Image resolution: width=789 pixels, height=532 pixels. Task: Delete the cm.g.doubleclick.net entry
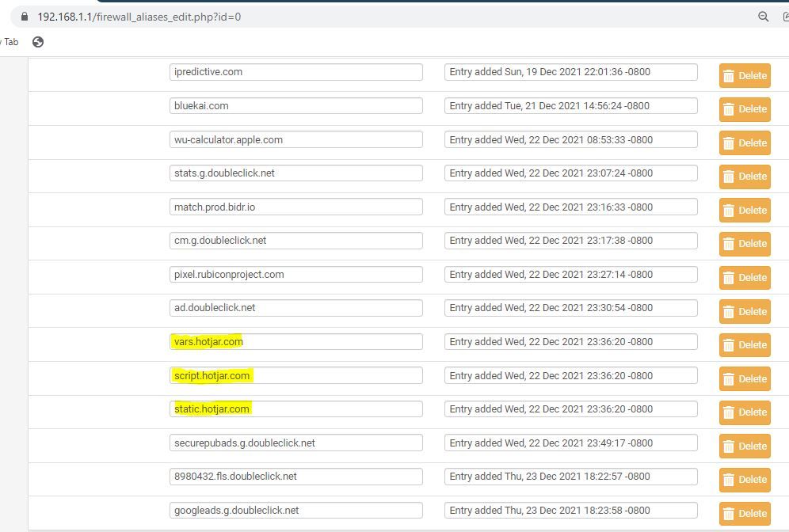pyautogui.click(x=745, y=244)
